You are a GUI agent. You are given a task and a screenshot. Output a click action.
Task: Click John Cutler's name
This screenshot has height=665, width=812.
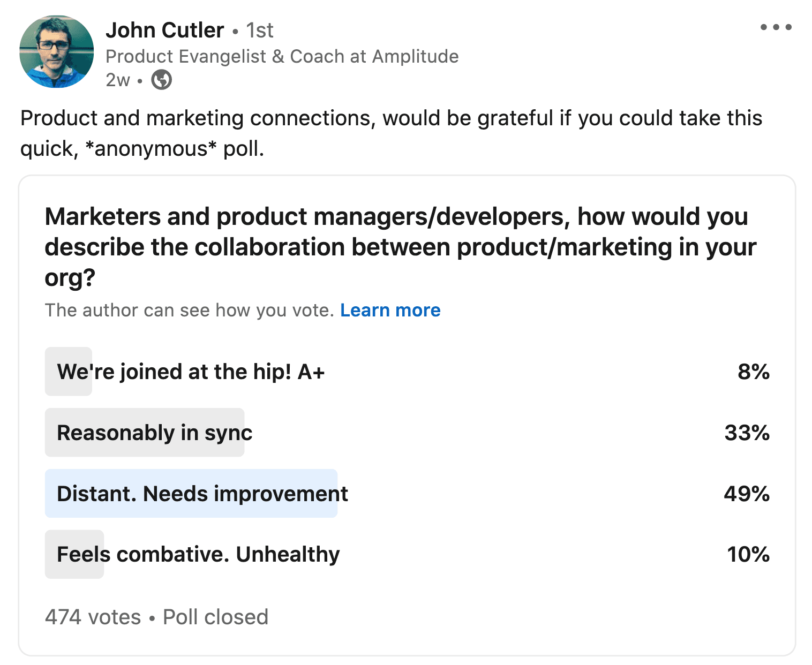tap(164, 31)
